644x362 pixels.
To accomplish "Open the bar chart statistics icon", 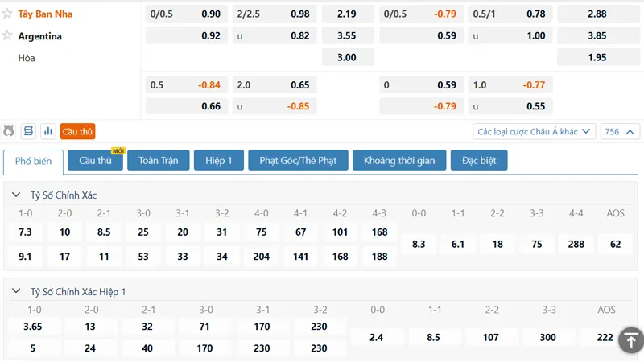I will 48,131.
